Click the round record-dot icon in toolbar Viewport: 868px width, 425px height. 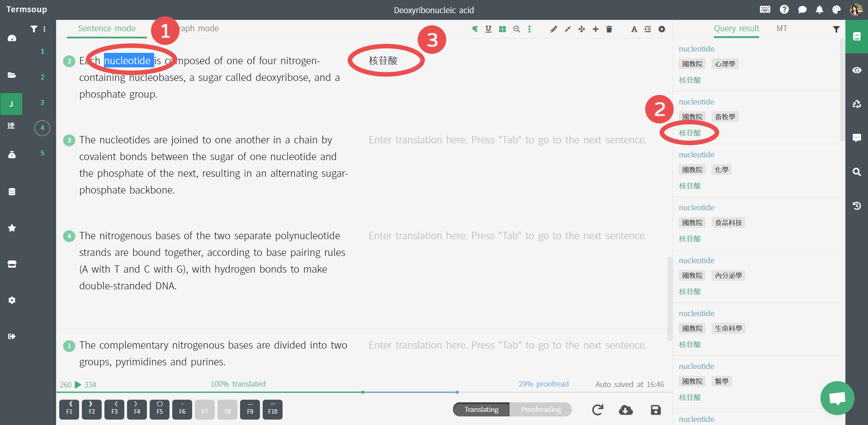[x=662, y=29]
